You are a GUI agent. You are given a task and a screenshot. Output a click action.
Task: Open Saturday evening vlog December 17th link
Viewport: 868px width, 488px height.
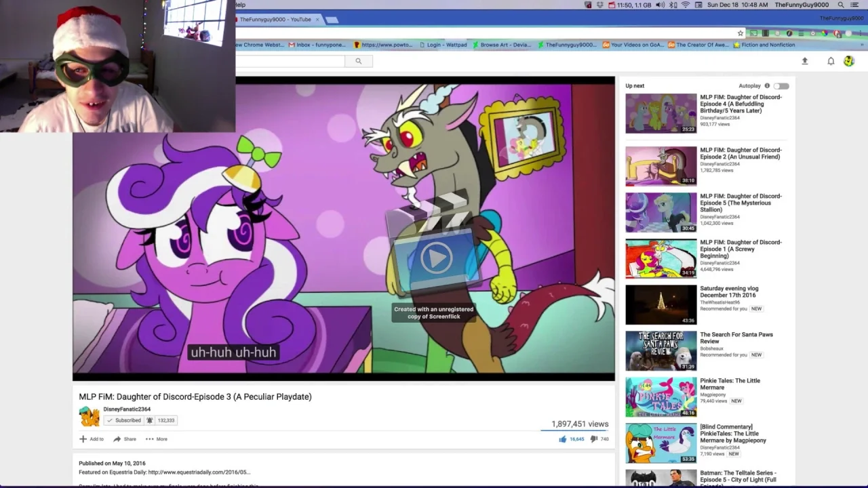click(x=729, y=292)
